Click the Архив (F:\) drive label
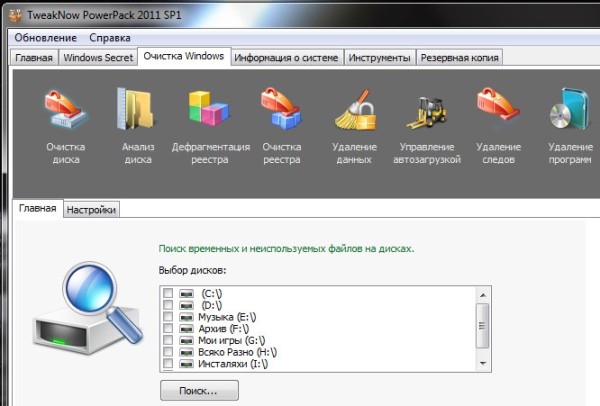The height and width of the screenshot is (406, 600). (x=223, y=329)
